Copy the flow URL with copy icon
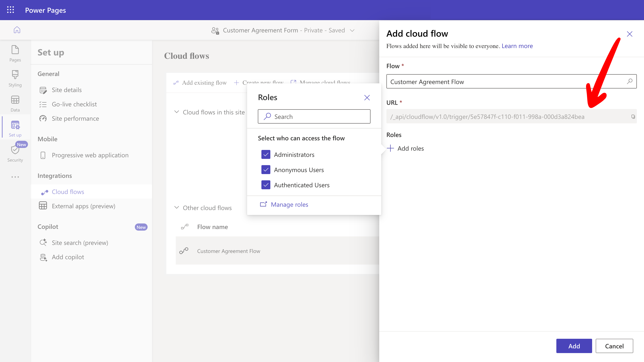This screenshot has height=362, width=644. 633,117
